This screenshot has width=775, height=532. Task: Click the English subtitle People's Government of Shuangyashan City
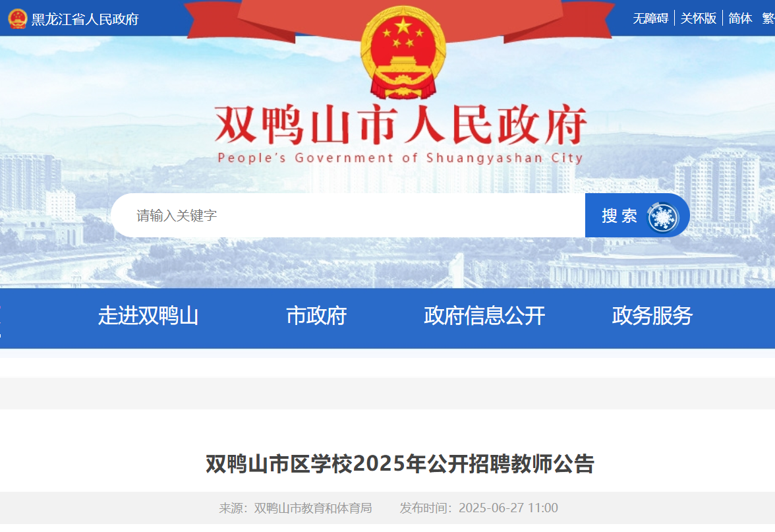(x=401, y=158)
